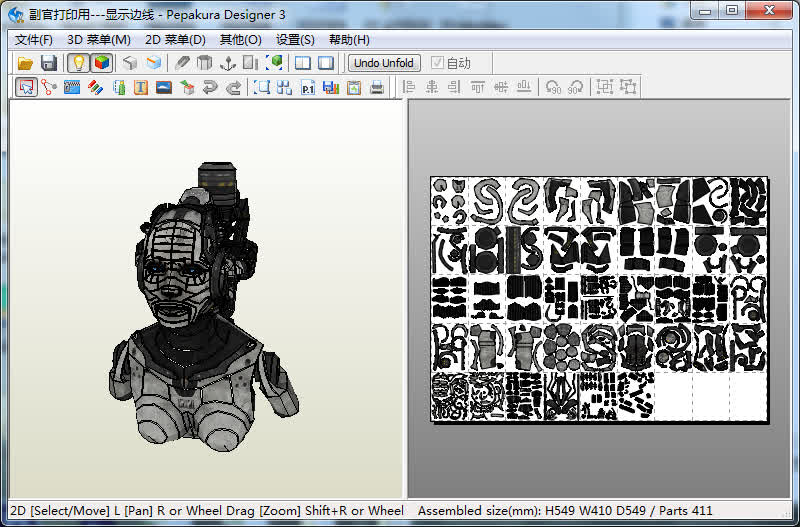Click the 2D [Select/Move] status hint text
This screenshot has height=527, width=800.
click(x=207, y=511)
